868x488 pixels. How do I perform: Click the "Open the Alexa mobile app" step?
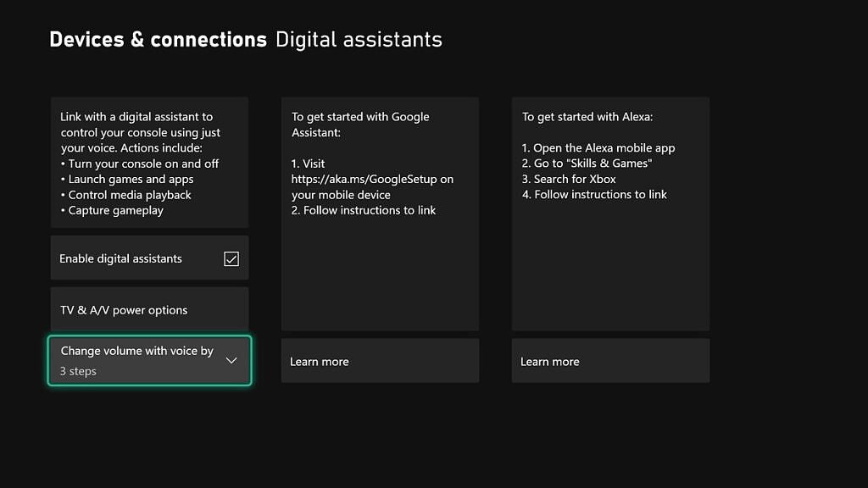coord(599,147)
